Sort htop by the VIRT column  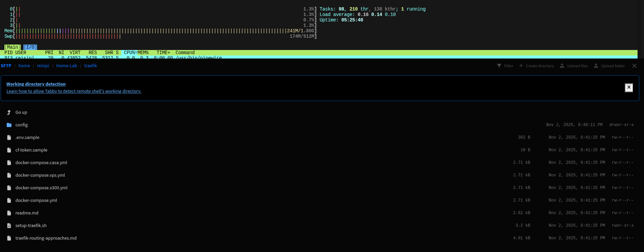pos(75,53)
